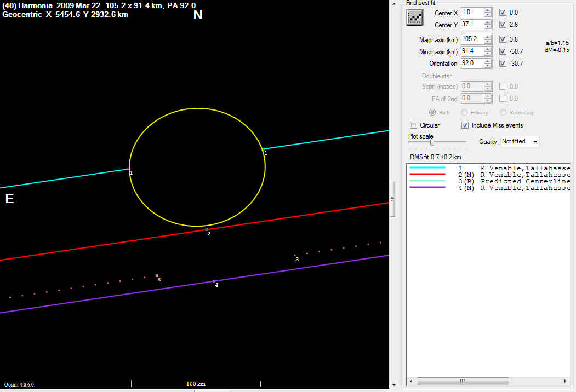Click miss event marker 4 on purple chord
Screen dimensions: 576x392
(x=214, y=281)
